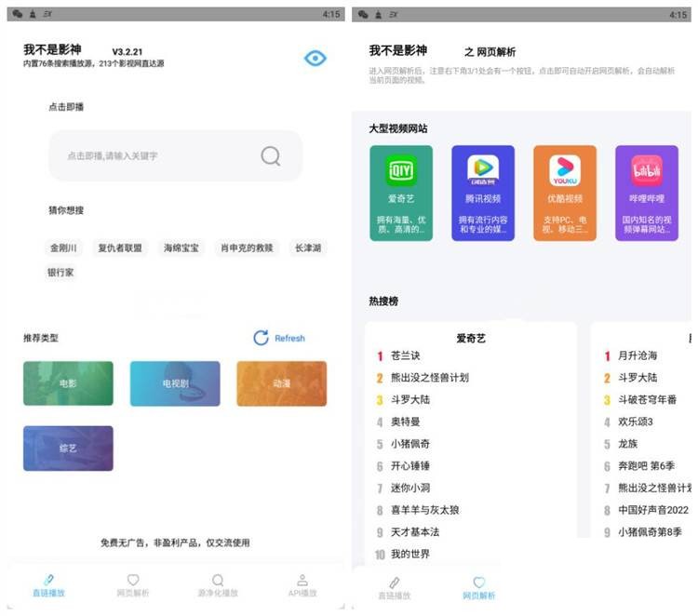Select 迷你小洞 in the hot list
This screenshot has width=698, height=616.
point(410,488)
